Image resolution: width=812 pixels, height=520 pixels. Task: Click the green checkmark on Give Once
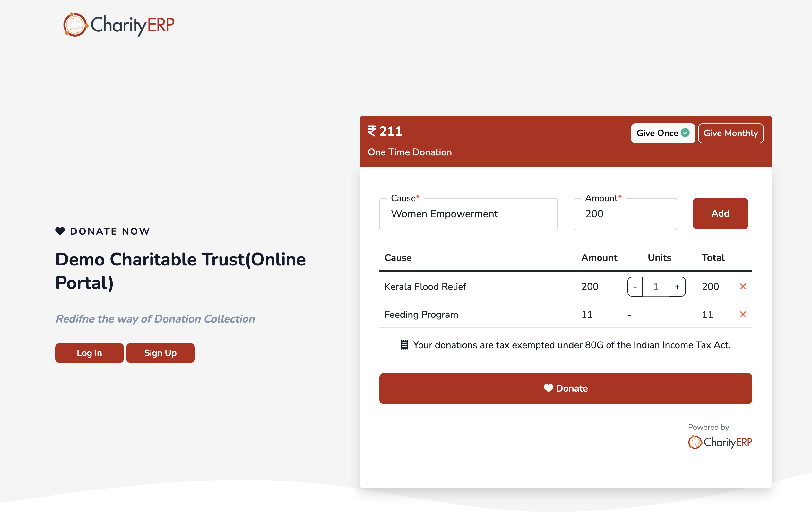click(685, 133)
